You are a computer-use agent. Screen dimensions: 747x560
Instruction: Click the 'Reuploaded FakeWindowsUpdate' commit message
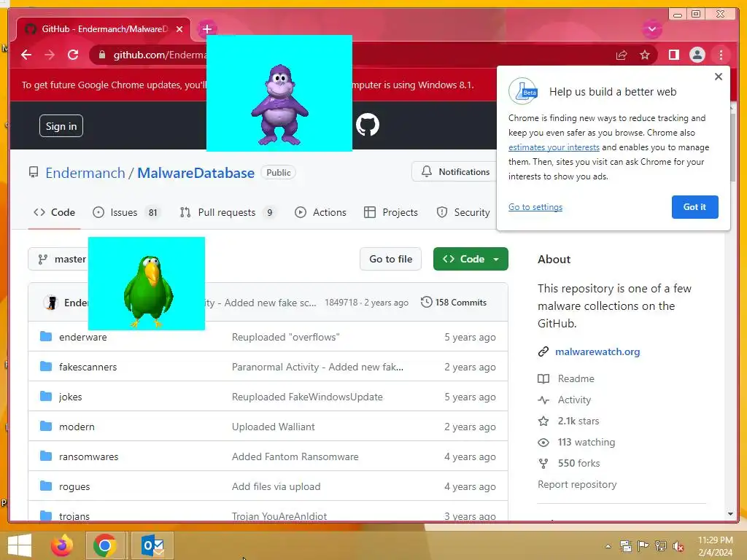(307, 397)
